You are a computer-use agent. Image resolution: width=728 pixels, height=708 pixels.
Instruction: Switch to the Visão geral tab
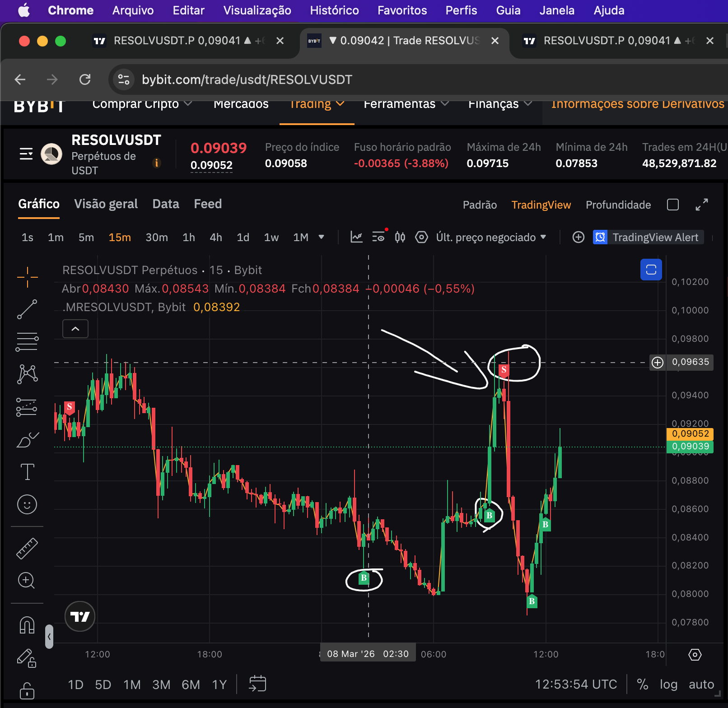[106, 204]
